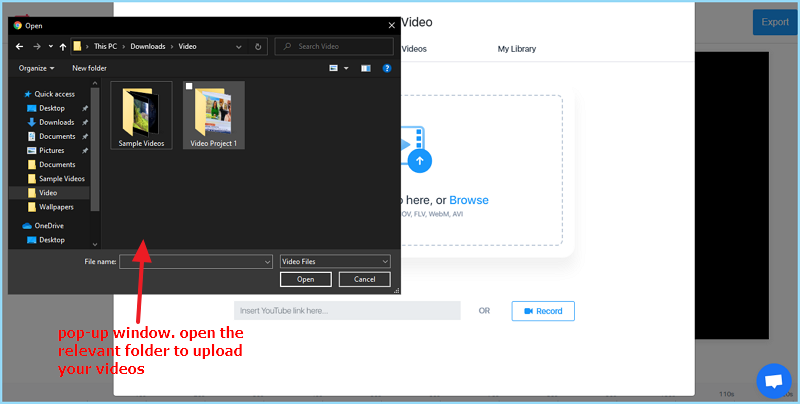The height and width of the screenshot is (404, 800).
Task: Open the recent locations dropdown arrow
Action: point(51,46)
